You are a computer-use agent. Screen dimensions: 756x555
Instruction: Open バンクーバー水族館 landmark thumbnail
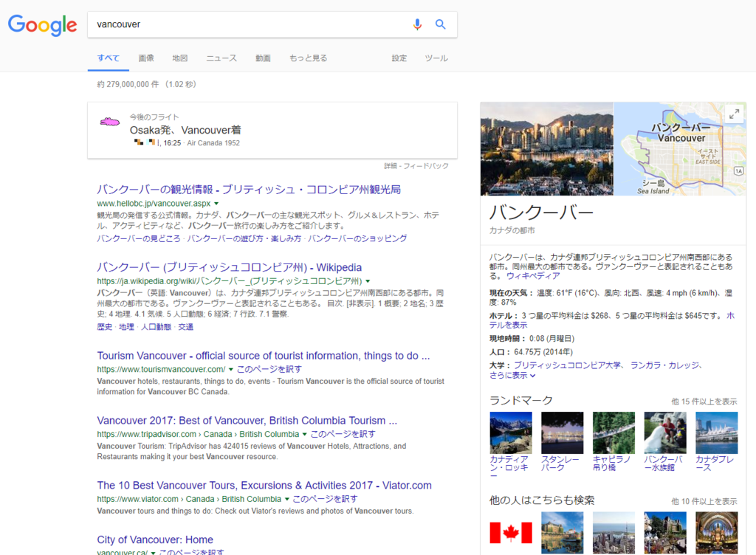tap(665, 432)
